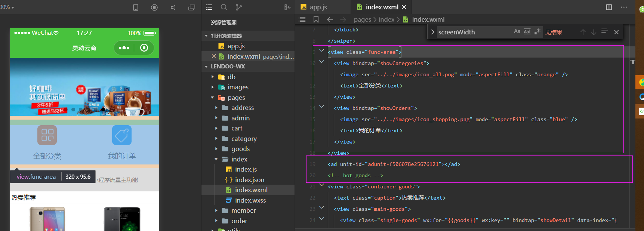Open the explorer list icon
The width and height of the screenshot is (644, 231).
click(x=209, y=7)
